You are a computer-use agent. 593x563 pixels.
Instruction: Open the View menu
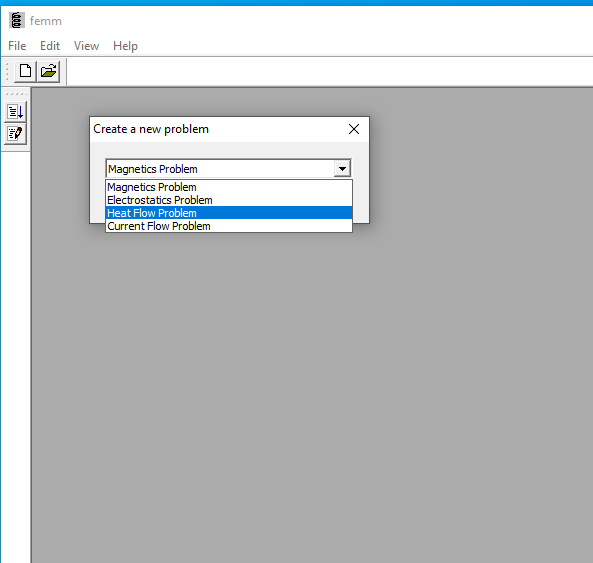pos(86,46)
